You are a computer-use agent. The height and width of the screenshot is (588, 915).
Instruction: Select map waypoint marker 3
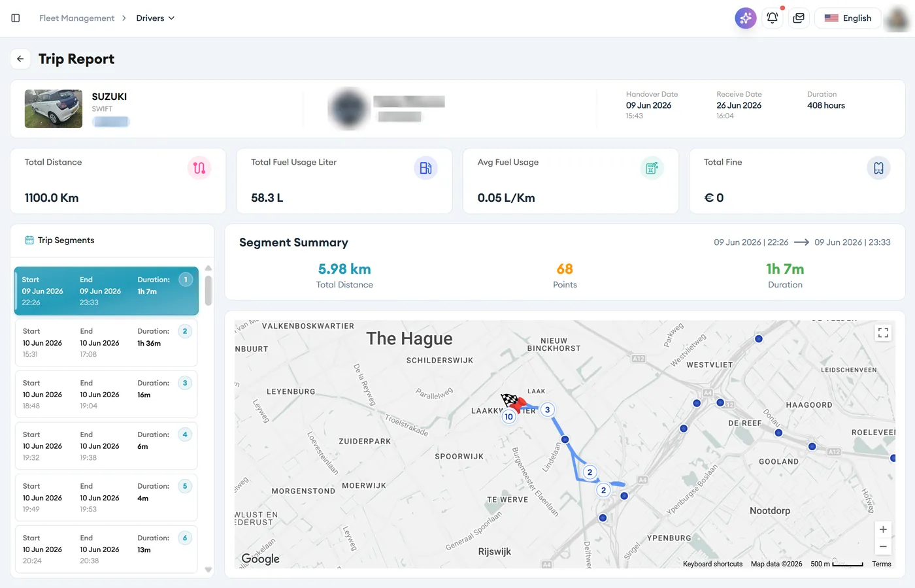pyautogui.click(x=548, y=410)
